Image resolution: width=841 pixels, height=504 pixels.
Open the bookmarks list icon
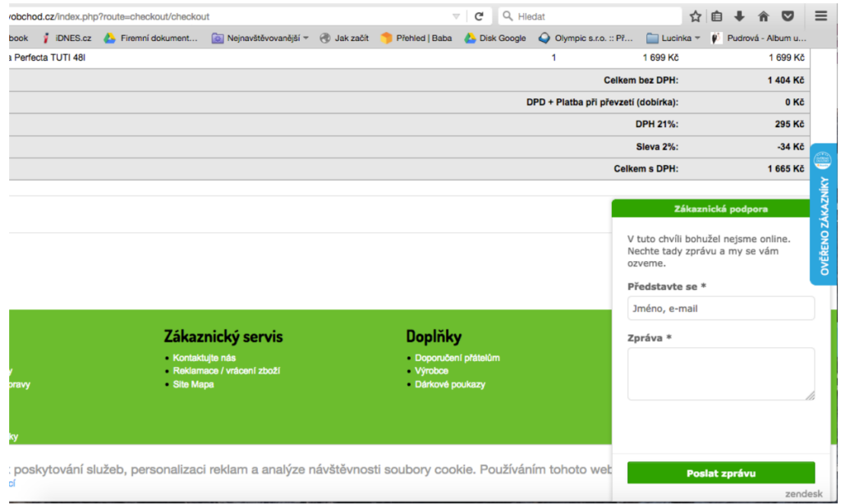click(717, 16)
